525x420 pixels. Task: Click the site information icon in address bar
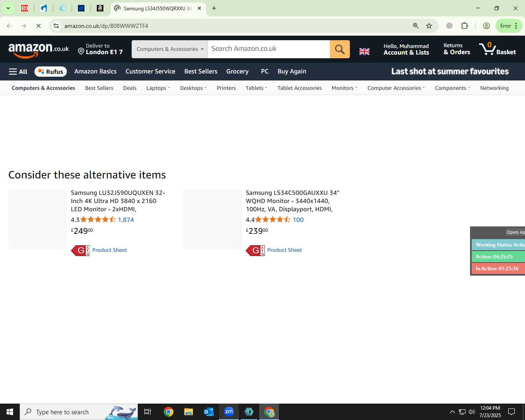point(57,26)
